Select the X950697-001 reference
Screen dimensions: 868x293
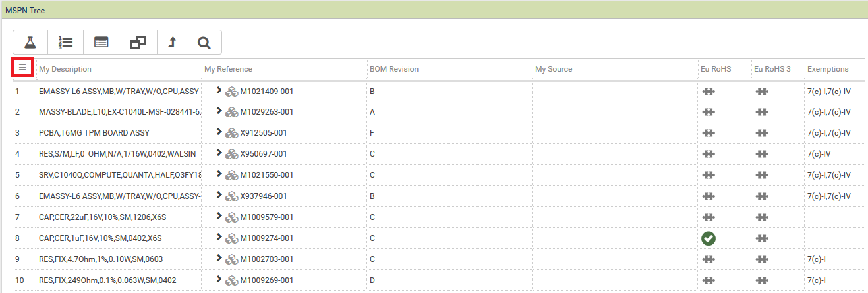click(264, 154)
